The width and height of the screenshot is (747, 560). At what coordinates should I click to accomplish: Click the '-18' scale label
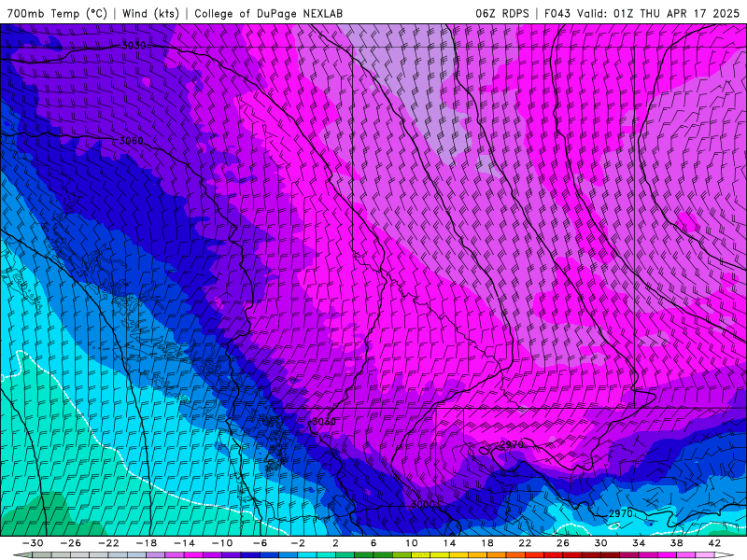coord(147,543)
